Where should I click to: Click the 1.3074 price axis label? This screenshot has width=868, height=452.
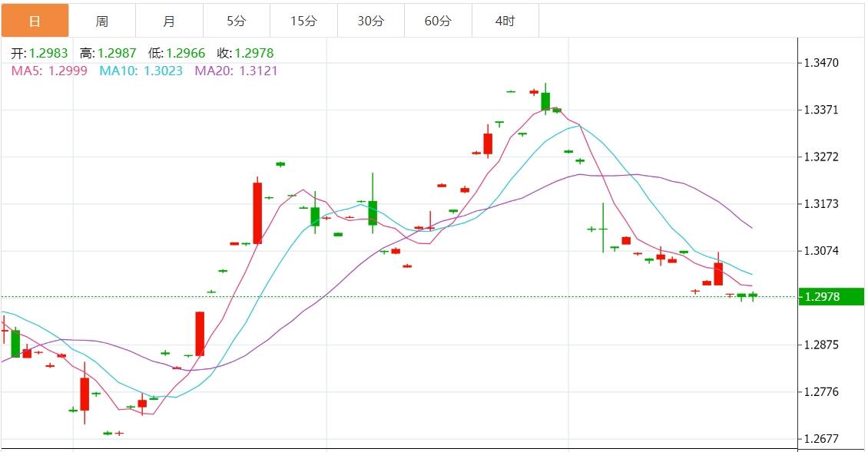pos(821,251)
